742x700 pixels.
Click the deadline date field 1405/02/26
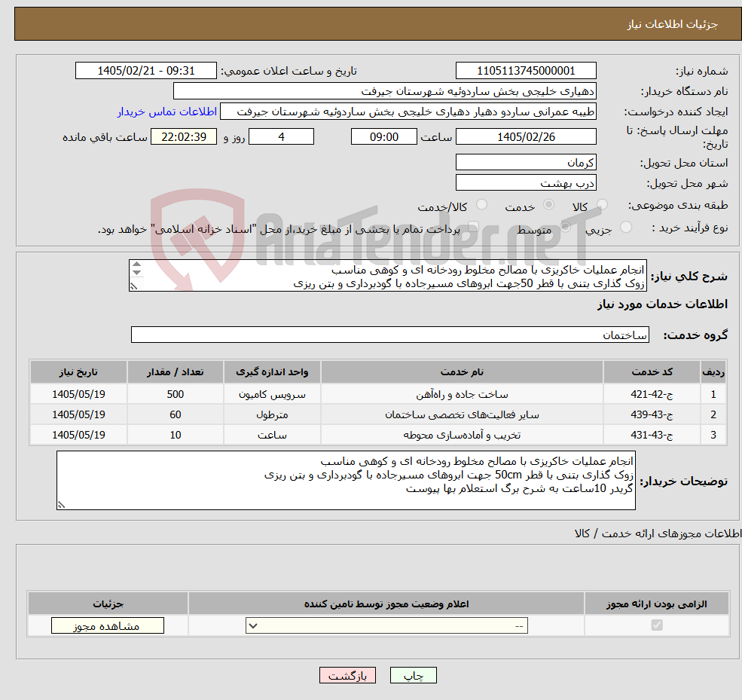coord(526,137)
